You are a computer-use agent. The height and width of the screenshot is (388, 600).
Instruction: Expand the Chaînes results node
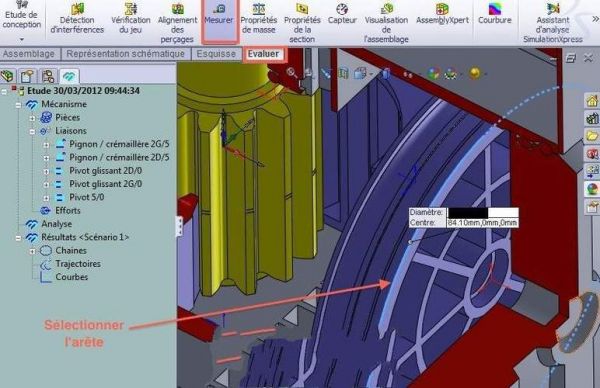pyautogui.click(x=33, y=251)
